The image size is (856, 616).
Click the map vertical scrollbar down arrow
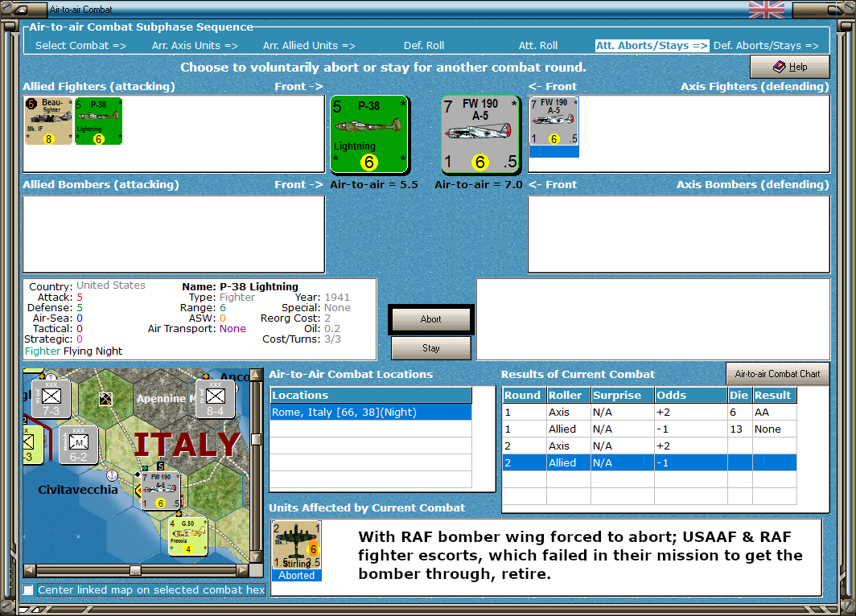[256, 557]
